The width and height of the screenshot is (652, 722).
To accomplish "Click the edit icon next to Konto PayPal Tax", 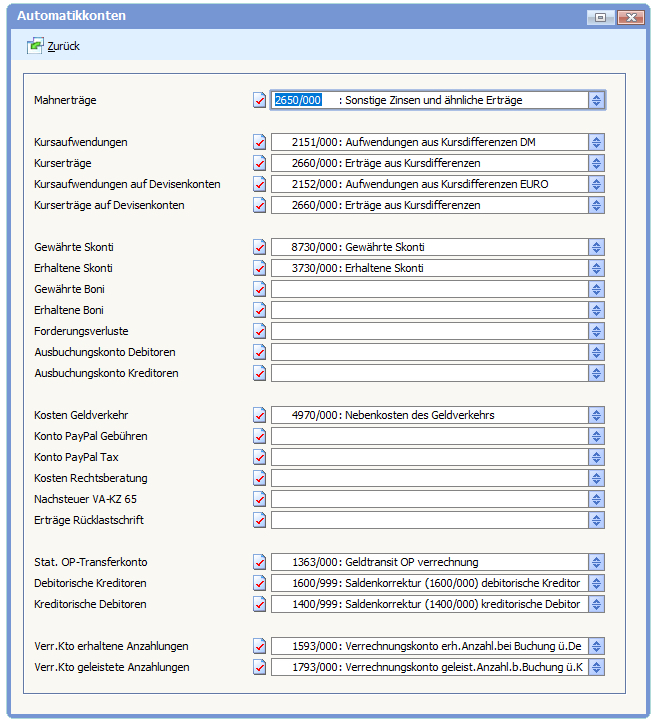I will [260, 457].
